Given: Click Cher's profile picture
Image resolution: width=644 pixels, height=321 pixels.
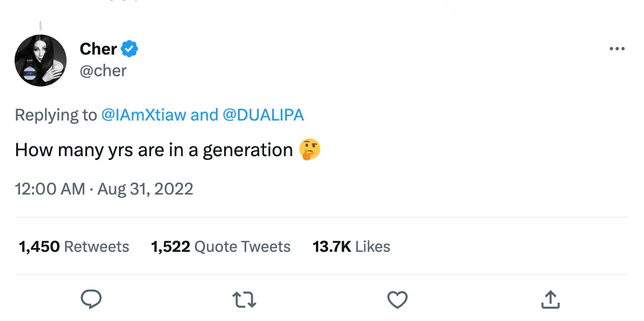Looking at the screenshot, I should pyautogui.click(x=40, y=61).
